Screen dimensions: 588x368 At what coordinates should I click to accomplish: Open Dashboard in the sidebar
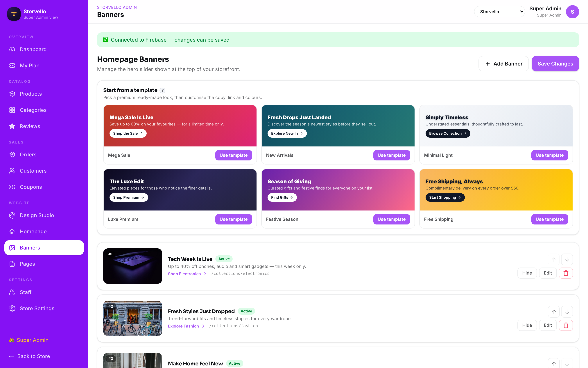pos(44,49)
